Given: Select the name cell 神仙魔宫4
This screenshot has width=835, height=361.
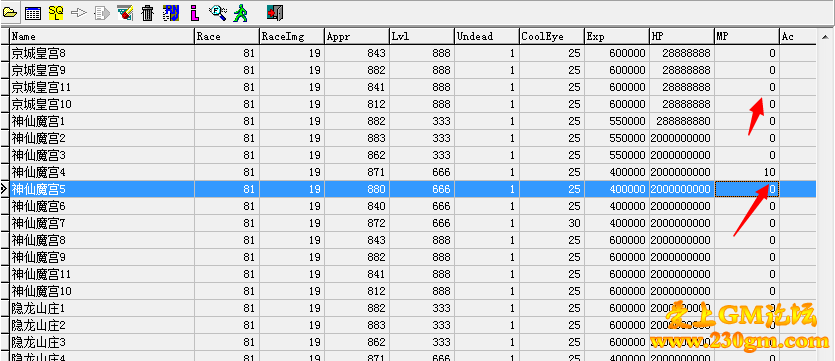Looking at the screenshot, I should point(102,173).
